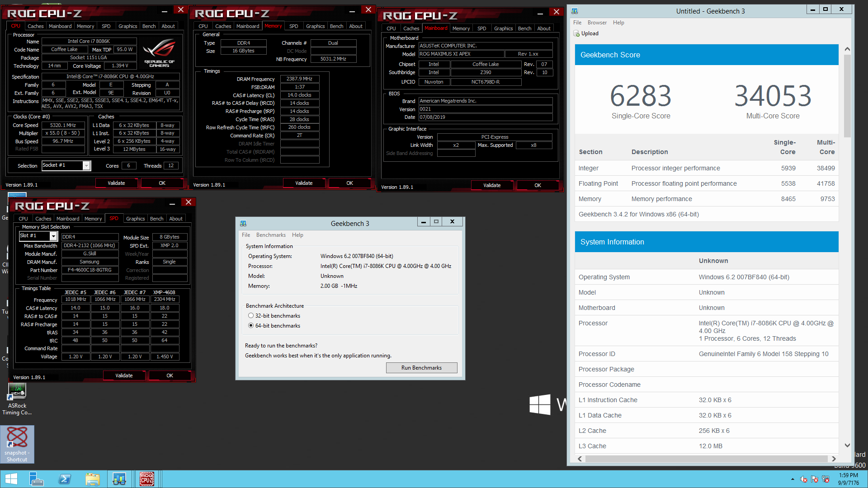Click the Floating Point section row
Image resolution: width=868 pixels, height=488 pixels.
tap(707, 183)
